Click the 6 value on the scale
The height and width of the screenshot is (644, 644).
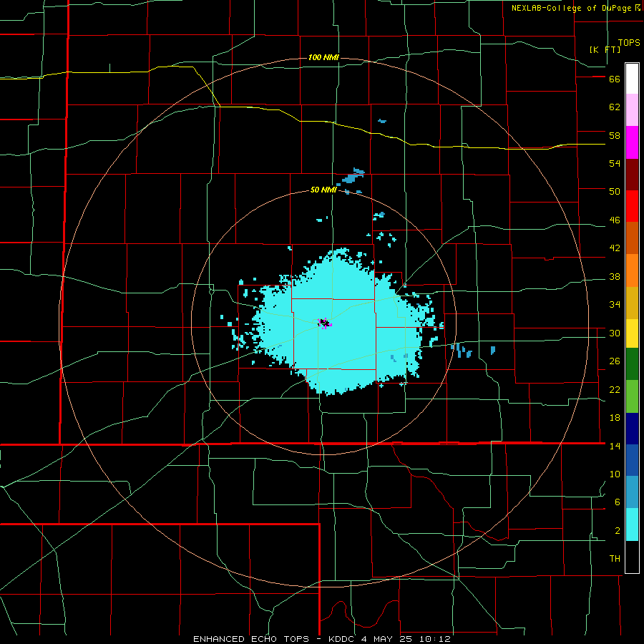pyautogui.click(x=618, y=502)
